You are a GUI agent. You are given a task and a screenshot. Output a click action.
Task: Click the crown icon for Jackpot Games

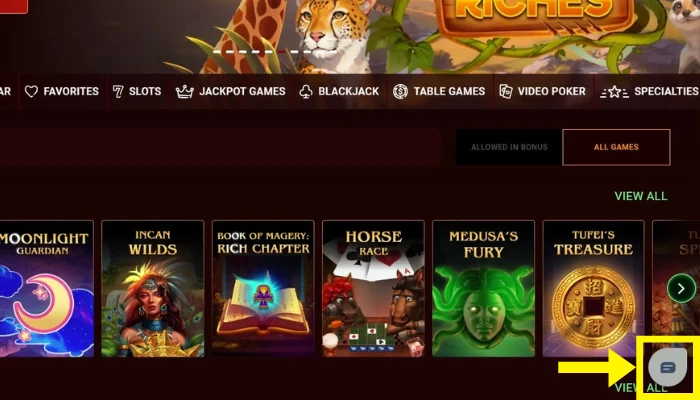pyautogui.click(x=184, y=92)
